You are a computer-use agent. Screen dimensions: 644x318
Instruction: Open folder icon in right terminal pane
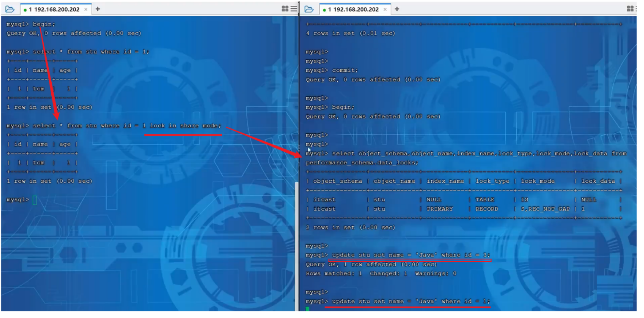click(x=309, y=9)
